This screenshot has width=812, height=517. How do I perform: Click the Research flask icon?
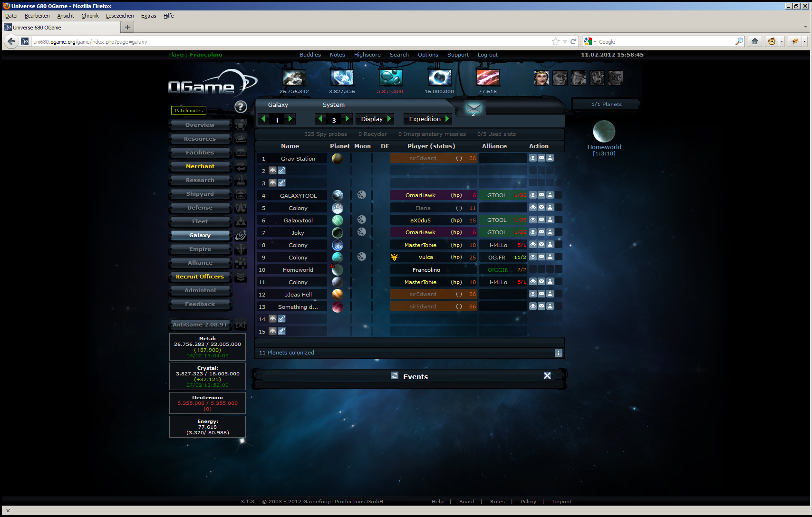click(x=241, y=180)
